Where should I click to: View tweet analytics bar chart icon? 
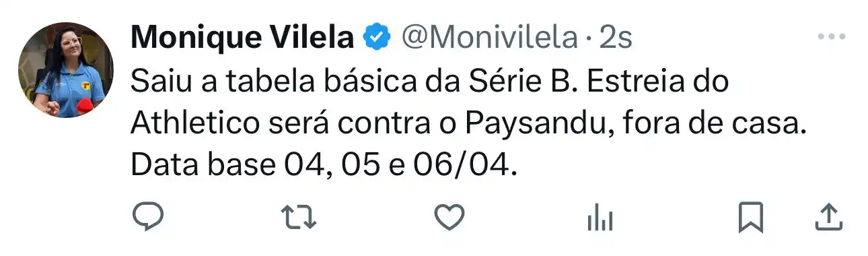[x=600, y=218]
